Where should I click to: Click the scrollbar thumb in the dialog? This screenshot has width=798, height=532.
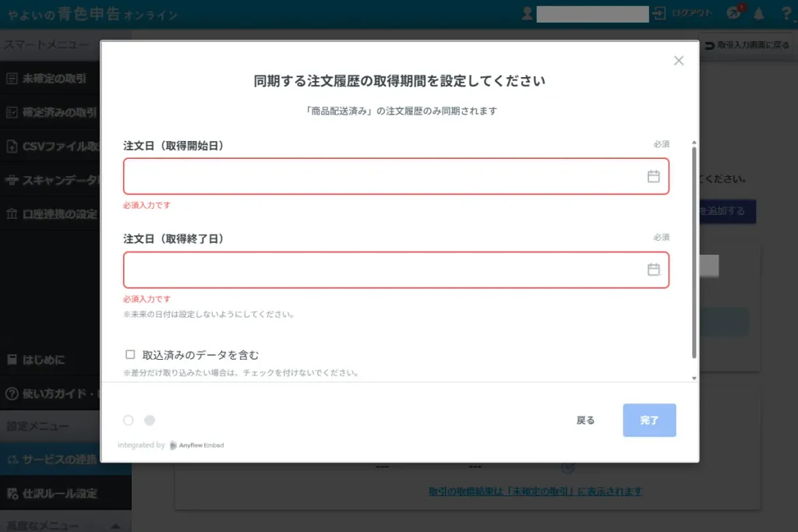(694, 253)
